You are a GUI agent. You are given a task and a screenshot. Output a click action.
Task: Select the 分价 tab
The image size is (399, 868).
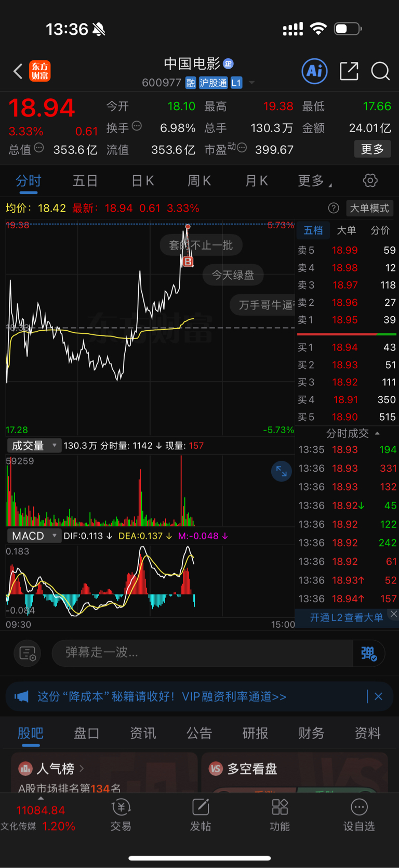click(380, 230)
